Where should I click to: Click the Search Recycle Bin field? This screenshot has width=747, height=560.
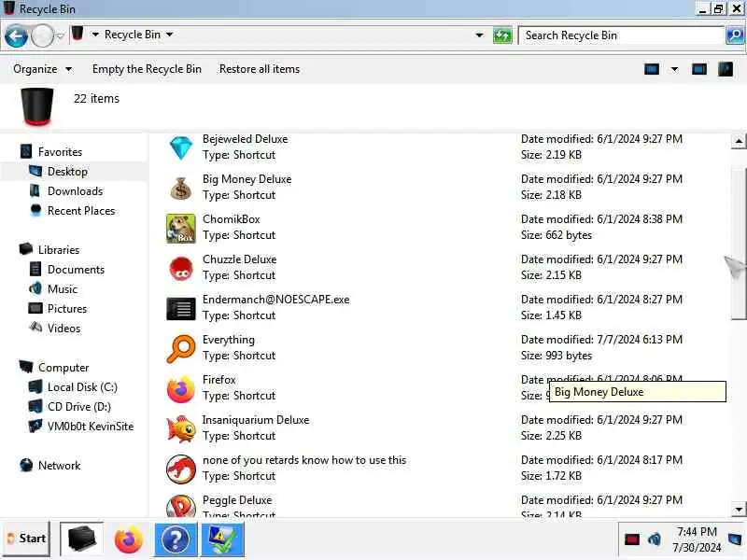pos(621,35)
